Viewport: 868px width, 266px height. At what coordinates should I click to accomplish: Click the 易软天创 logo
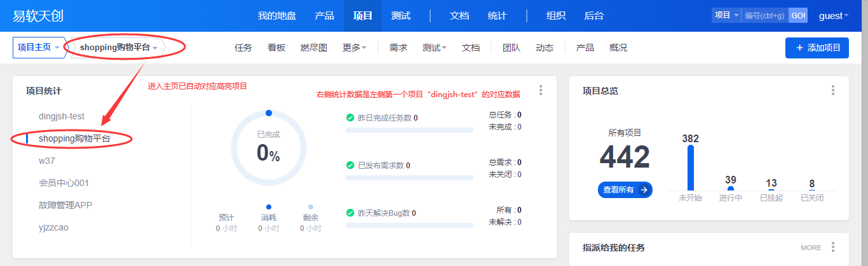38,16
